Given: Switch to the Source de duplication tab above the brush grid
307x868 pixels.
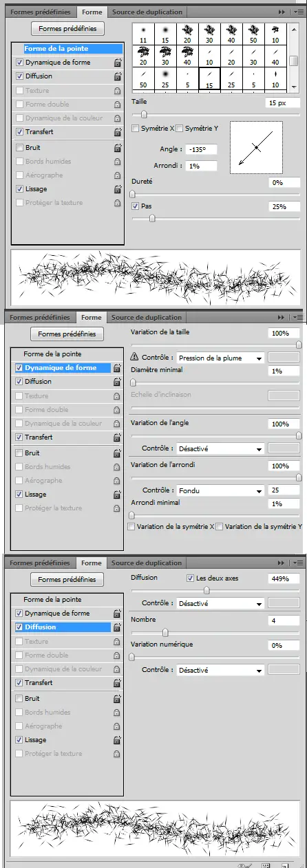Looking at the screenshot, I should pyautogui.click(x=147, y=12).
